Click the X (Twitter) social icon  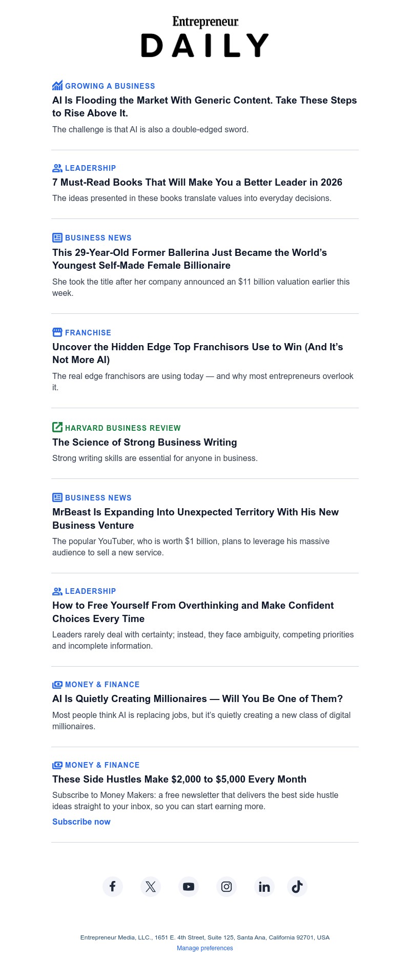151,887
